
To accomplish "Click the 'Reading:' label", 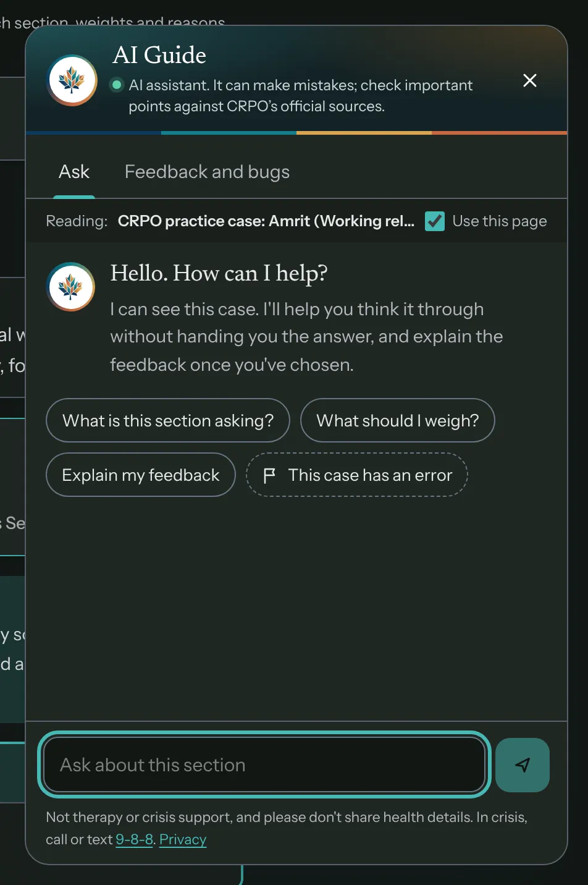I will (x=77, y=221).
